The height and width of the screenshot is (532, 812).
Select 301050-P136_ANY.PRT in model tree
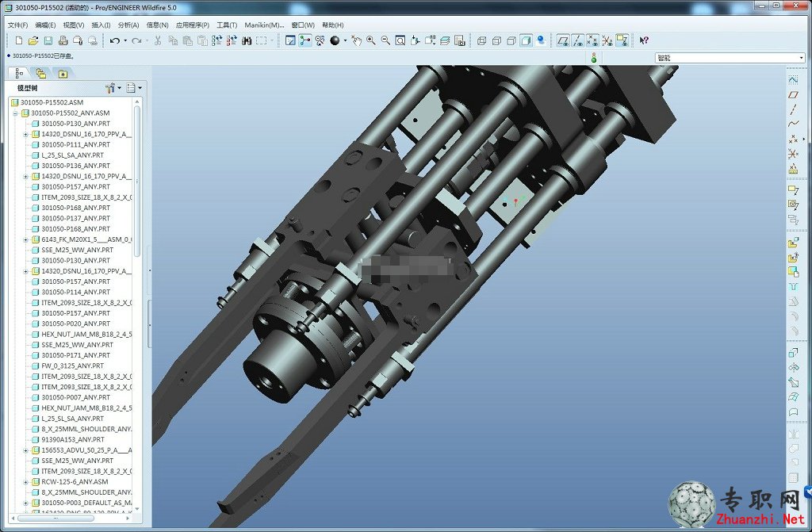(x=71, y=166)
